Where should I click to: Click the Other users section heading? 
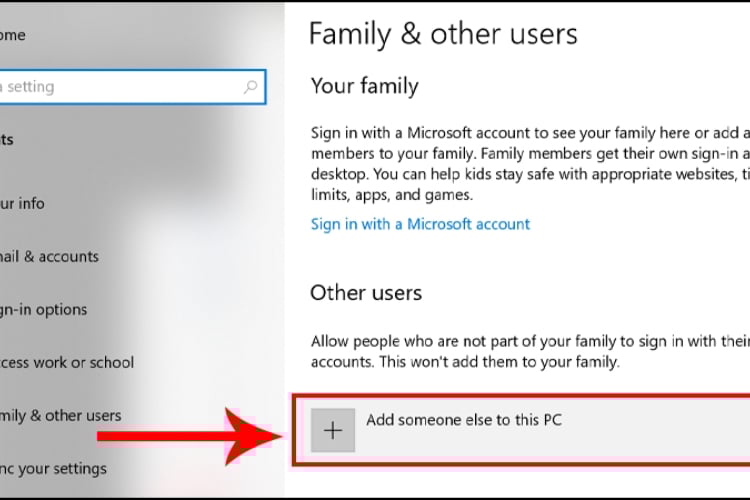[366, 293]
